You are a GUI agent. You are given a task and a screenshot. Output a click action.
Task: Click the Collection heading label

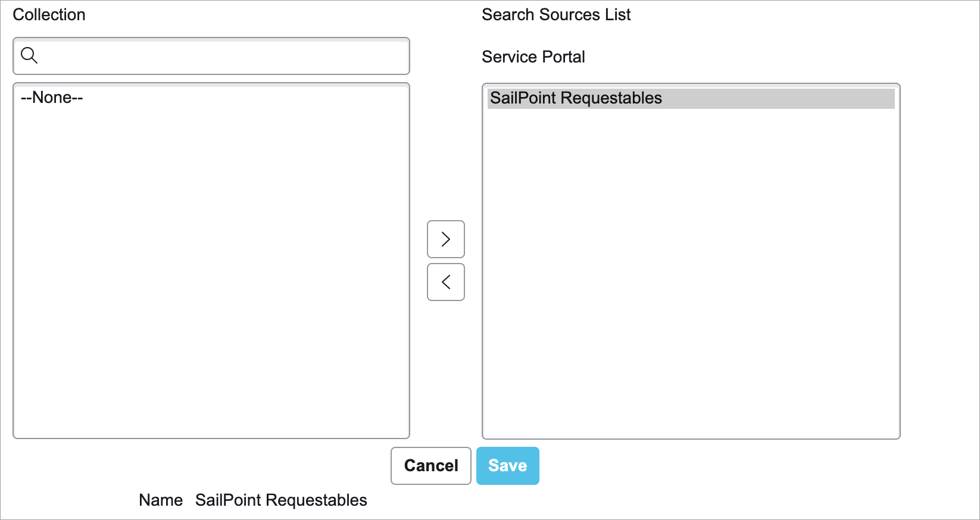click(x=49, y=15)
